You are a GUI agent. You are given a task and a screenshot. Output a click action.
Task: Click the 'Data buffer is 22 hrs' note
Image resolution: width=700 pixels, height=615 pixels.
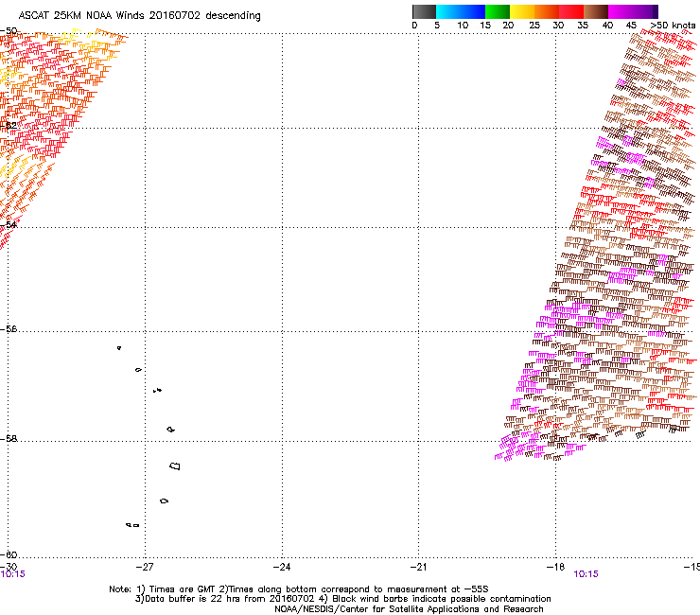click(x=342, y=599)
